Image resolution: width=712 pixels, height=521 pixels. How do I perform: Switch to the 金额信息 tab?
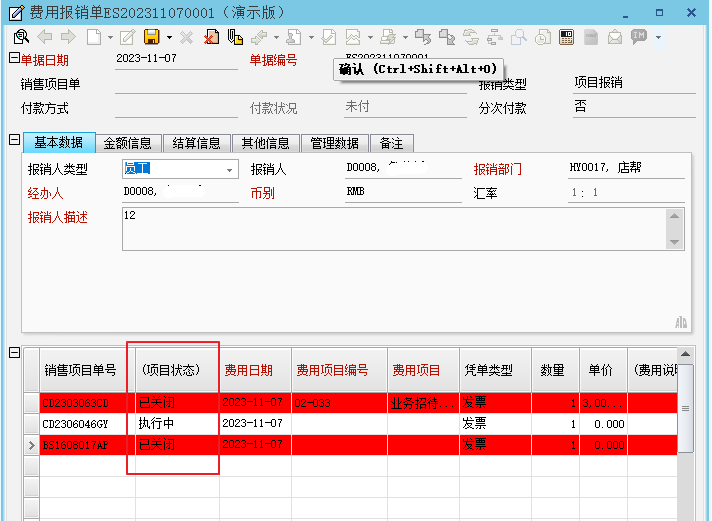[127, 143]
